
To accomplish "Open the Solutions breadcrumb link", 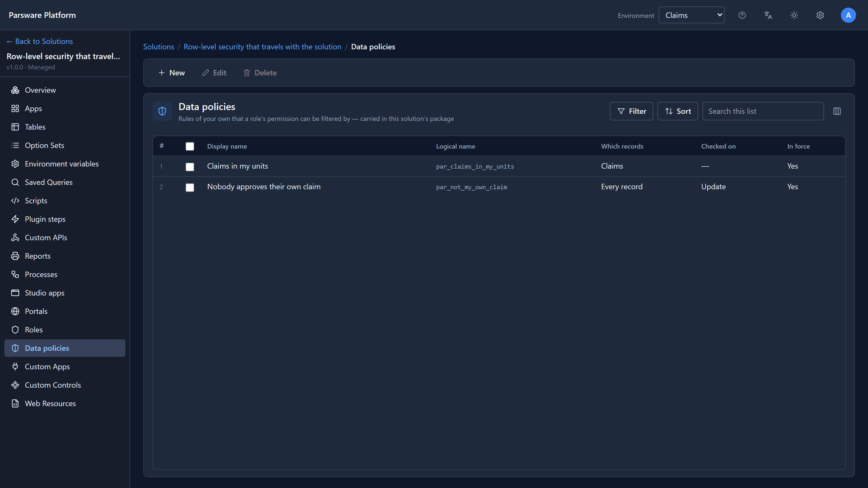I will point(159,46).
